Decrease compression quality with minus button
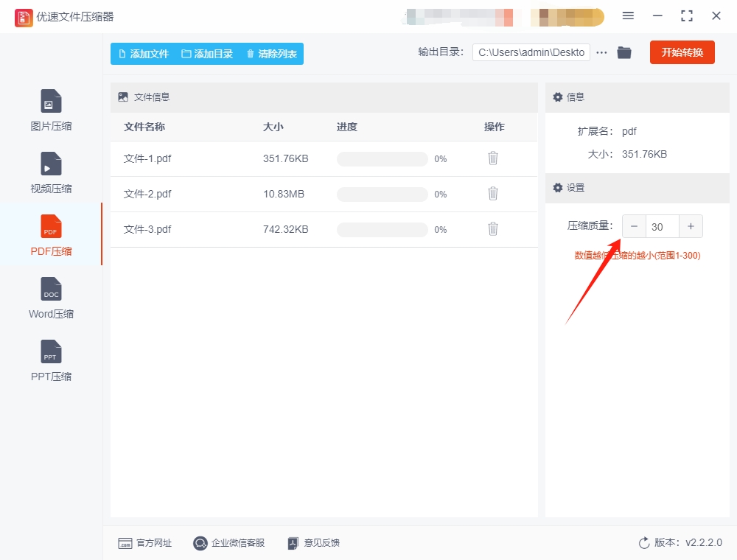The height and width of the screenshot is (560, 737). pyautogui.click(x=634, y=226)
